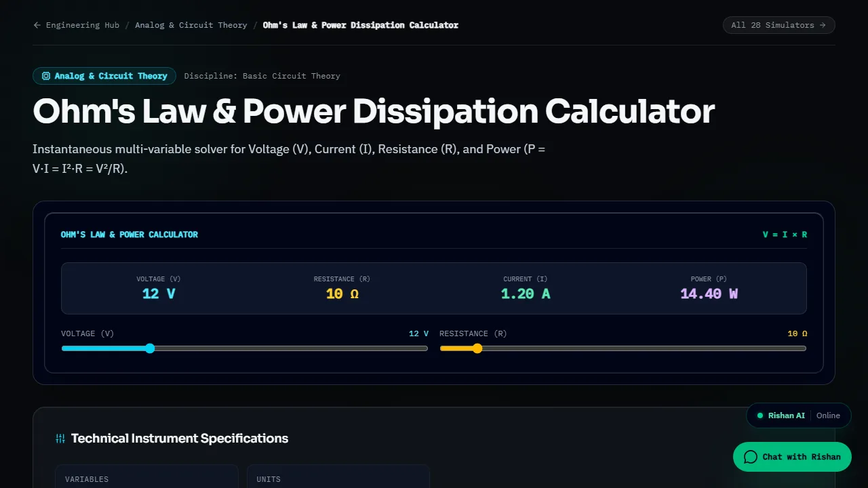Screen dimensions: 868x488
Task: Click the chip icon in the category badge
Action: 46,76
